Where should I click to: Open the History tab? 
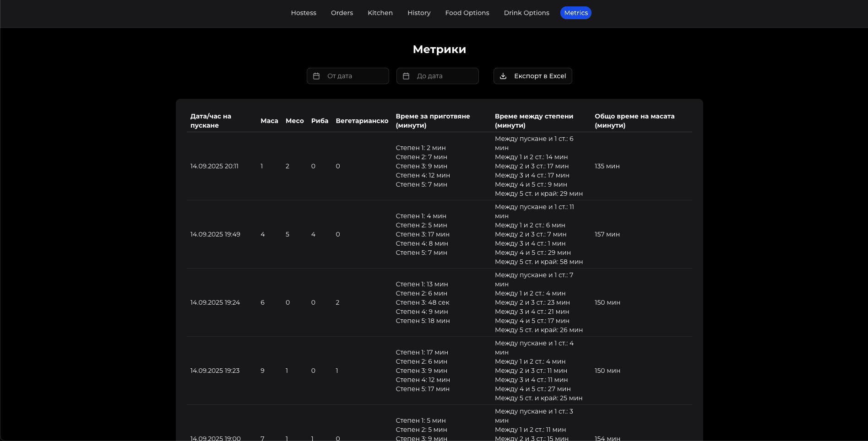tap(419, 13)
